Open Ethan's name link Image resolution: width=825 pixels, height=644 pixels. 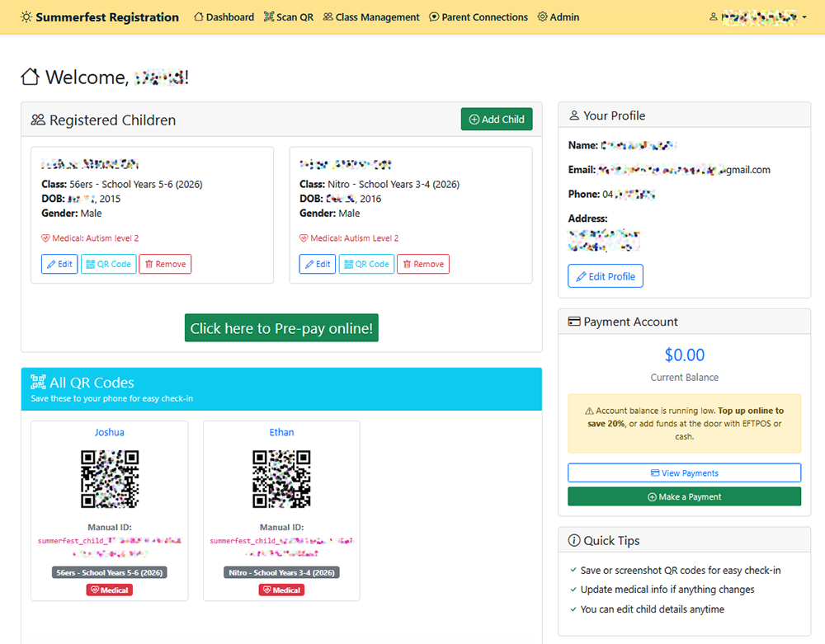pos(281,432)
